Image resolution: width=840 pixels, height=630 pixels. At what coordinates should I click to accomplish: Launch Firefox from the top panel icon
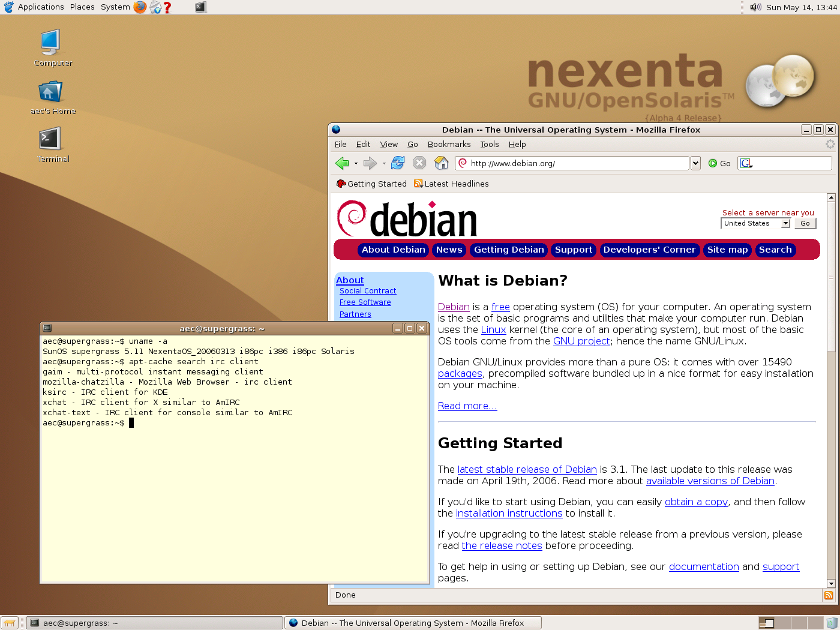(140, 7)
